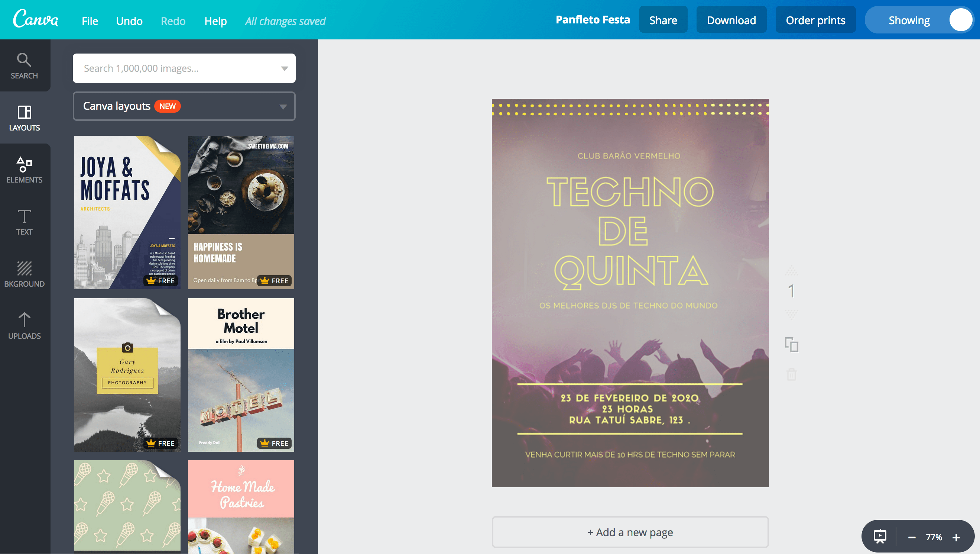
Task: Select the Happiness is Homemade layout
Action: (x=241, y=212)
